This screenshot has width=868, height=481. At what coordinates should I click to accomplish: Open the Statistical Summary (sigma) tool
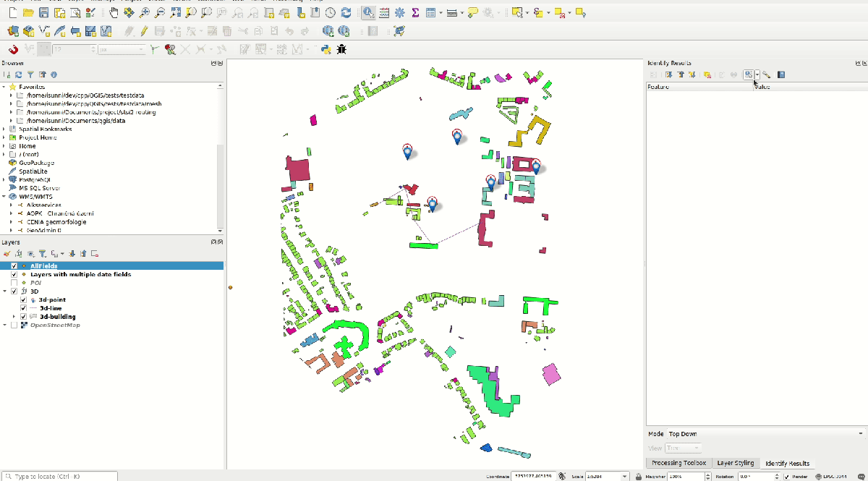(415, 12)
